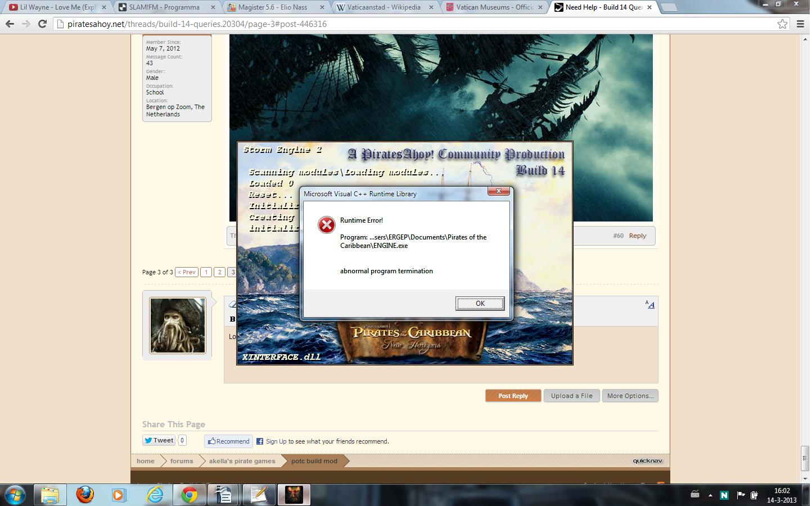This screenshot has width=812, height=506.
Task: Click the Tweet count box showing 0
Action: pyautogui.click(x=182, y=440)
